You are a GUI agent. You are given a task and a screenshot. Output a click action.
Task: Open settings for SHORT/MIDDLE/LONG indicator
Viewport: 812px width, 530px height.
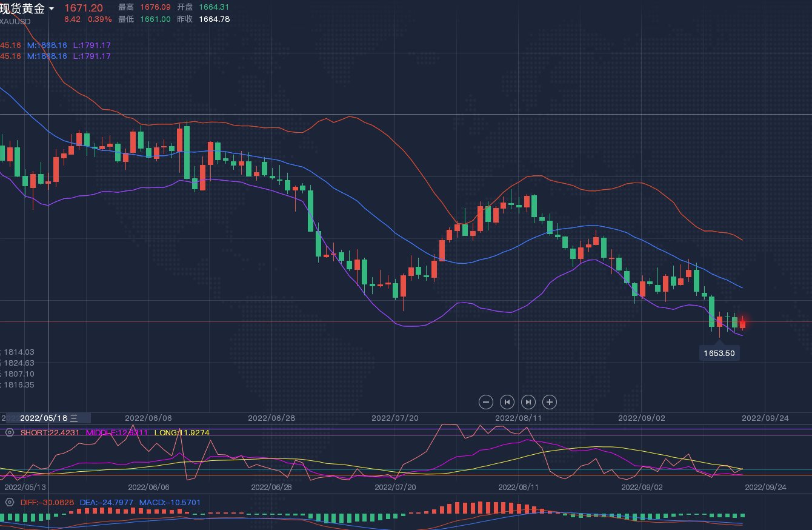[10, 432]
